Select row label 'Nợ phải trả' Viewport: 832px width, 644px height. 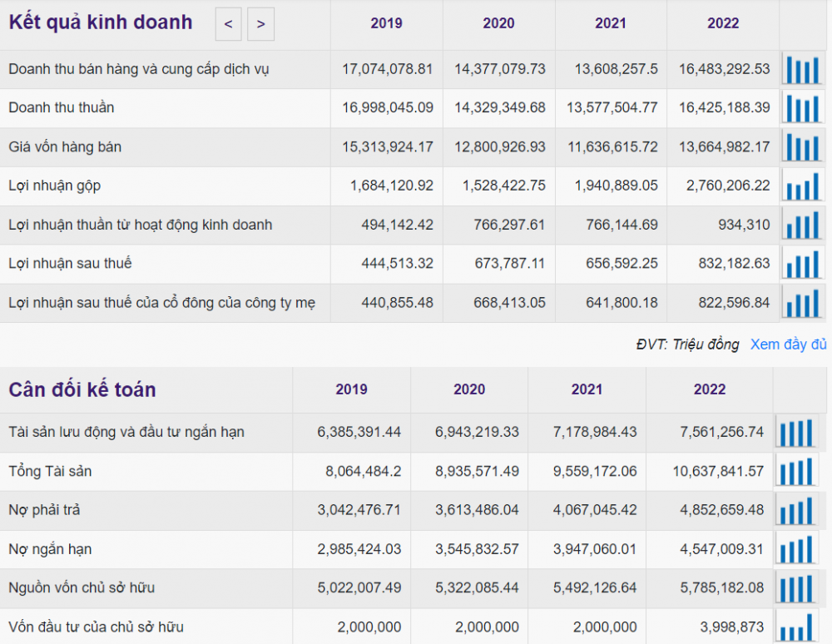point(45,510)
